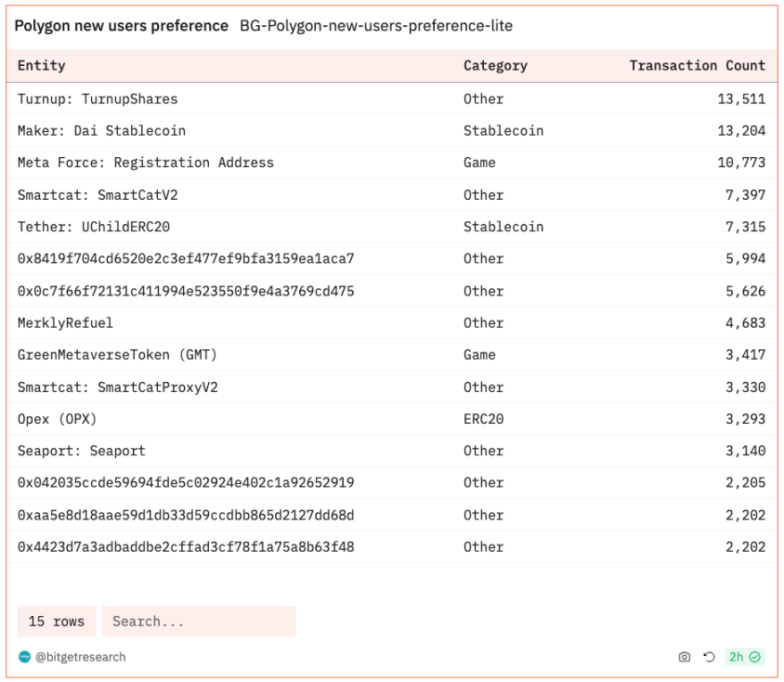The image size is (784, 682).
Task: Click the 2h freshness status badge
Action: 744,657
